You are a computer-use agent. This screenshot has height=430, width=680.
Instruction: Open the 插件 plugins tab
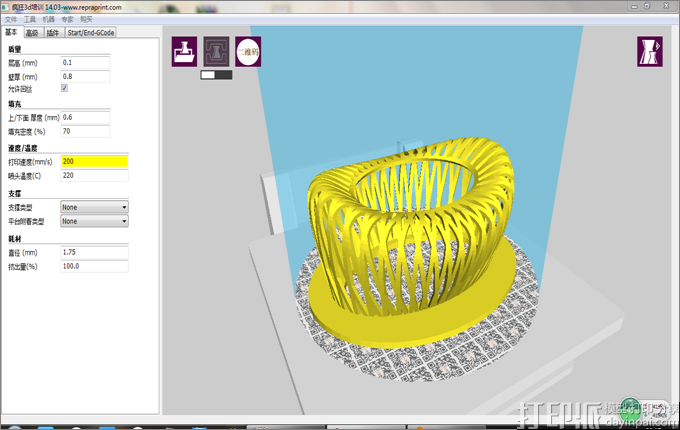pyautogui.click(x=53, y=33)
